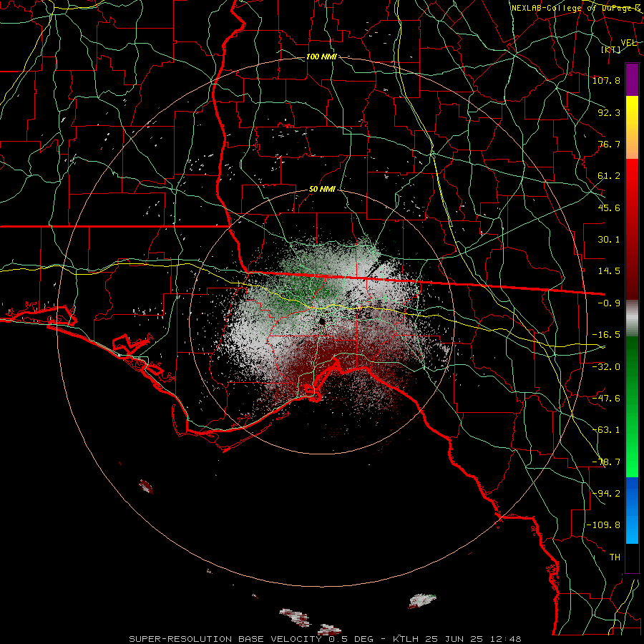The image size is (644, 644).
Task: Click the black radar site dot at map center
Action: [323, 321]
